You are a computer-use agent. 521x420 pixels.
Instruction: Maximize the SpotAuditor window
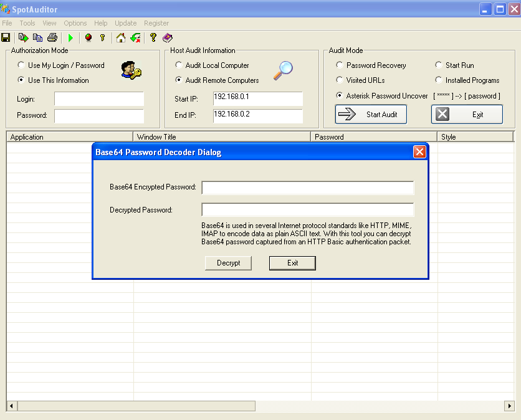pos(500,9)
